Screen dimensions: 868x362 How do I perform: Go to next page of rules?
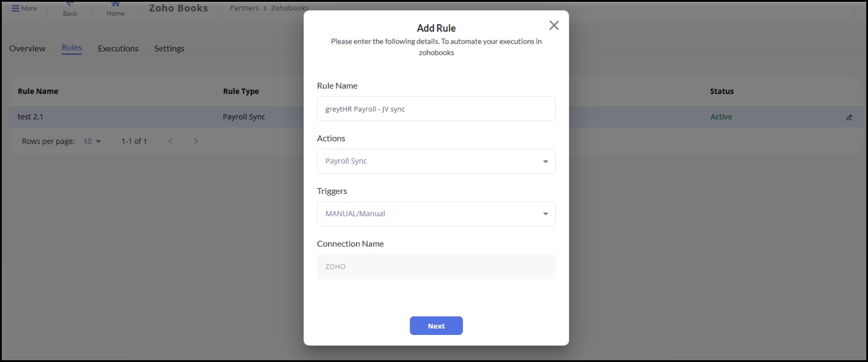196,141
